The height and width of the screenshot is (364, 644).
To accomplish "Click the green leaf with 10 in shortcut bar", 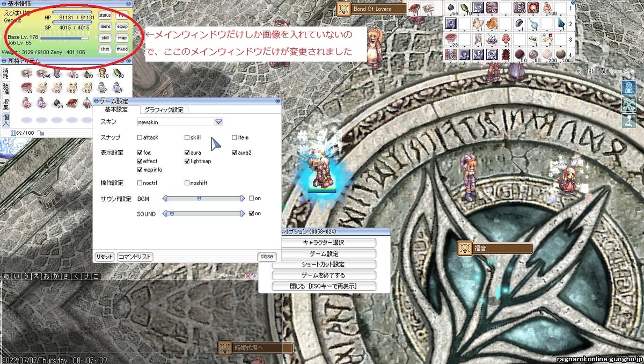I will pos(465,8).
